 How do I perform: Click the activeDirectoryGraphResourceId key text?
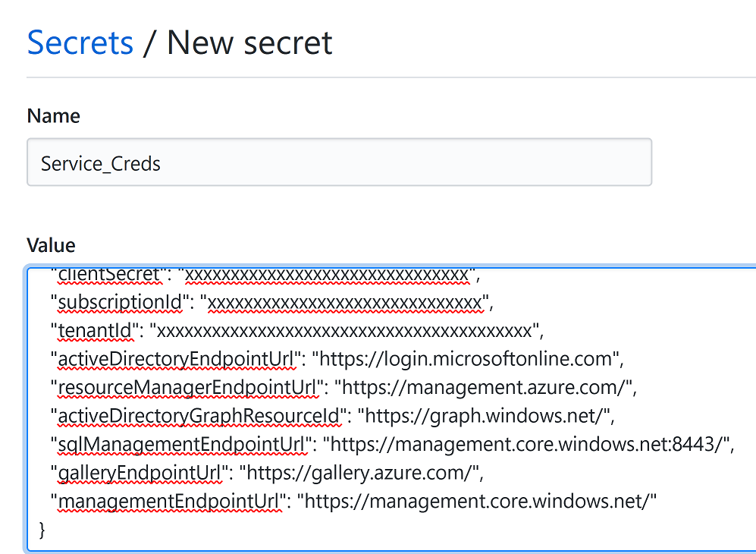(x=199, y=416)
